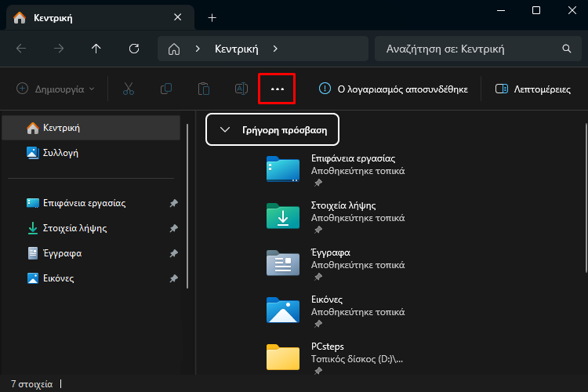Image resolution: width=588 pixels, height=392 pixels.
Task: Click the home icon in address bar
Action: (x=173, y=49)
